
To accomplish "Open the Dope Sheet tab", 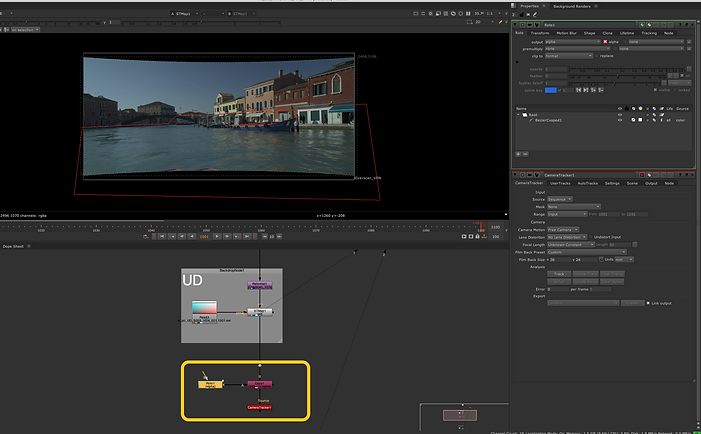I will 13,246.
